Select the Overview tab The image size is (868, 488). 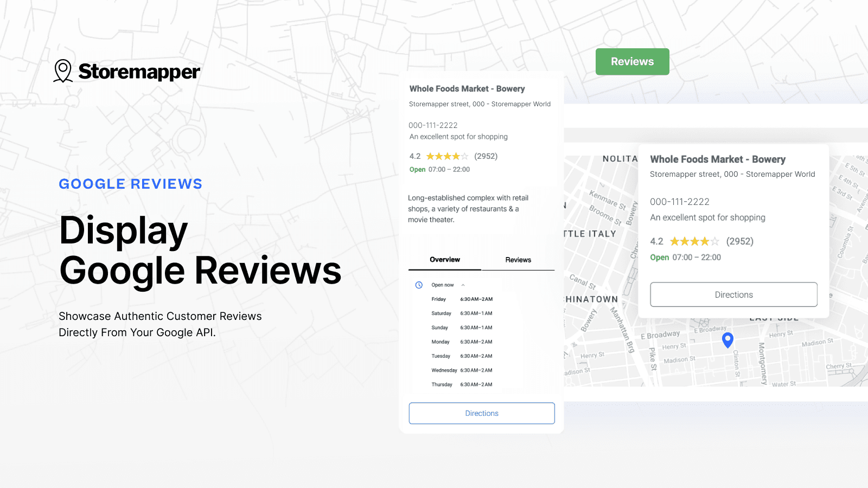pyautogui.click(x=444, y=260)
